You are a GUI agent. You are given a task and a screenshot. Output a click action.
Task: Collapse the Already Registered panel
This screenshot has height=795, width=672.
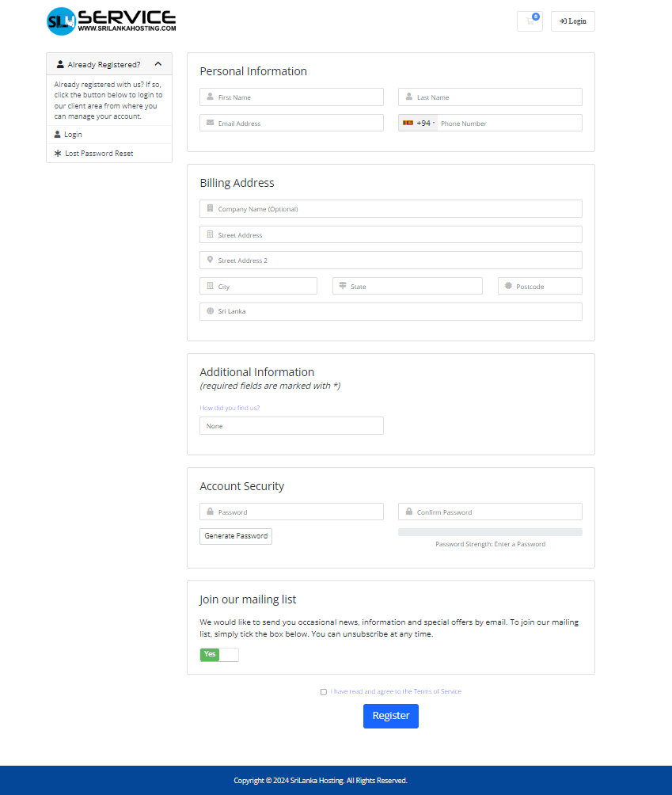[158, 64]
